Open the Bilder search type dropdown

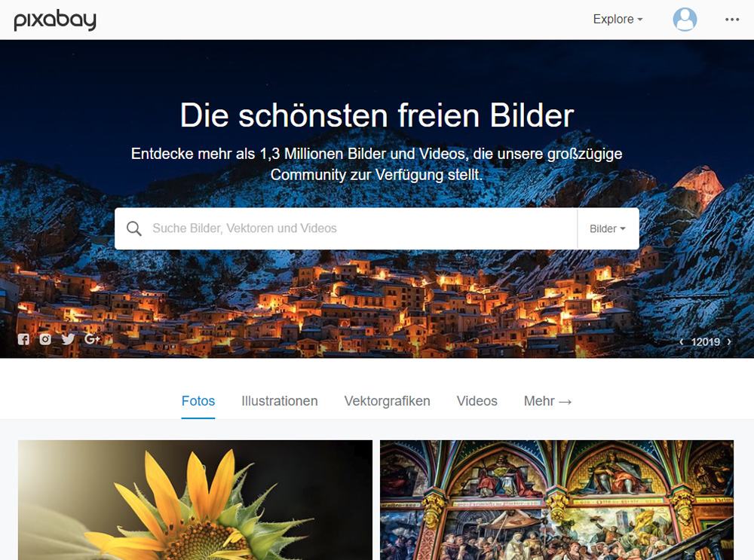coord(608,229)
